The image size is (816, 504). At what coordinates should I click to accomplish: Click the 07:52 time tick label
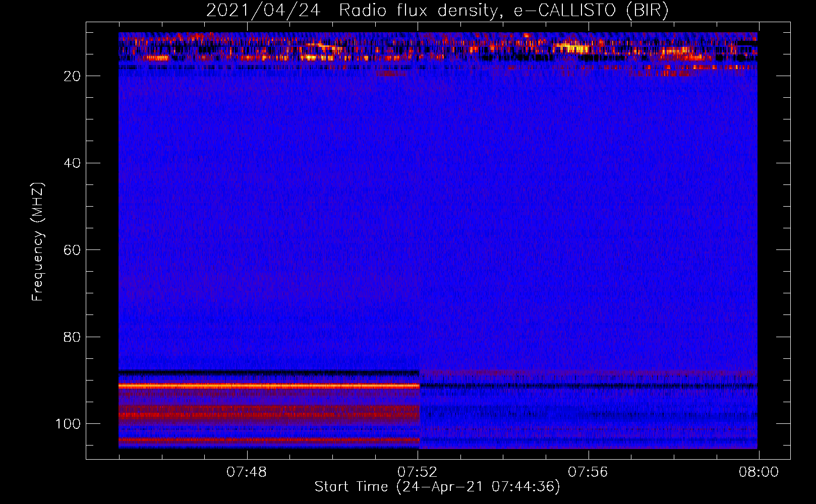pos(417,472)
